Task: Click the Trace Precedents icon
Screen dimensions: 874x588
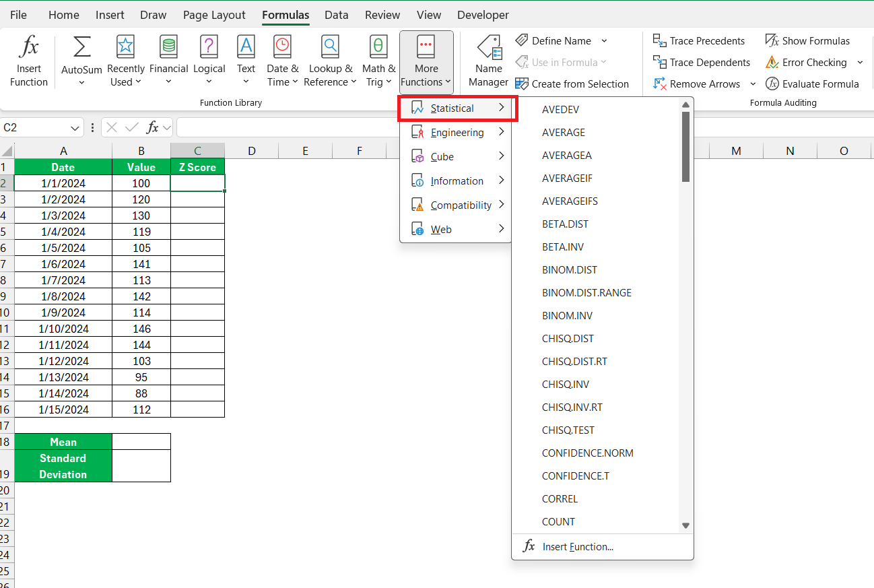Action: (x=660, y=41)
